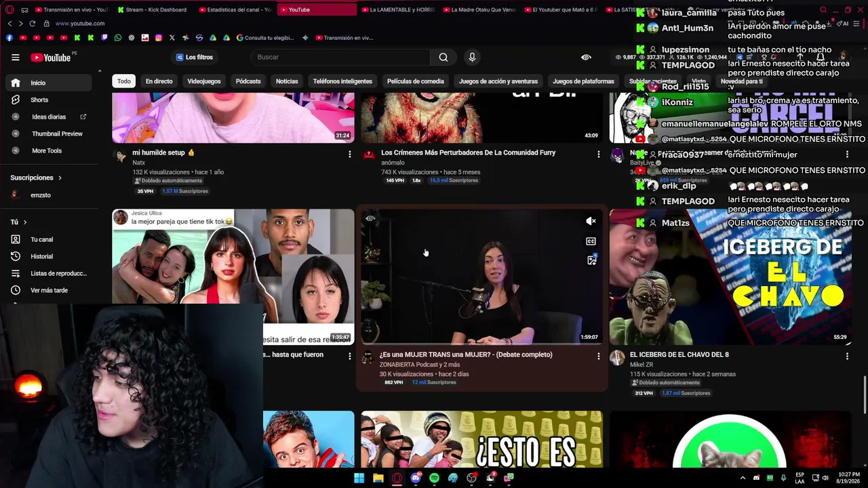
Task: Toggle the eye icon beside search bar
Action: pos(586,58)
